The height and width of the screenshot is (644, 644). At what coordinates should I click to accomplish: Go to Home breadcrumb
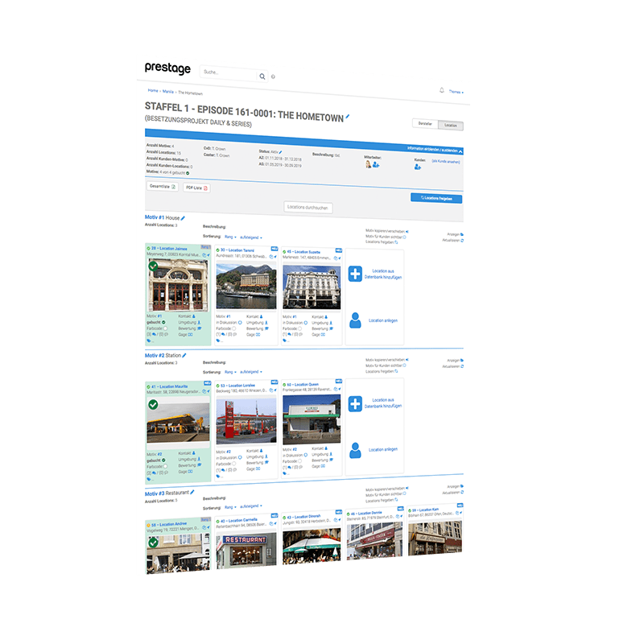click(x=153, y=90)
